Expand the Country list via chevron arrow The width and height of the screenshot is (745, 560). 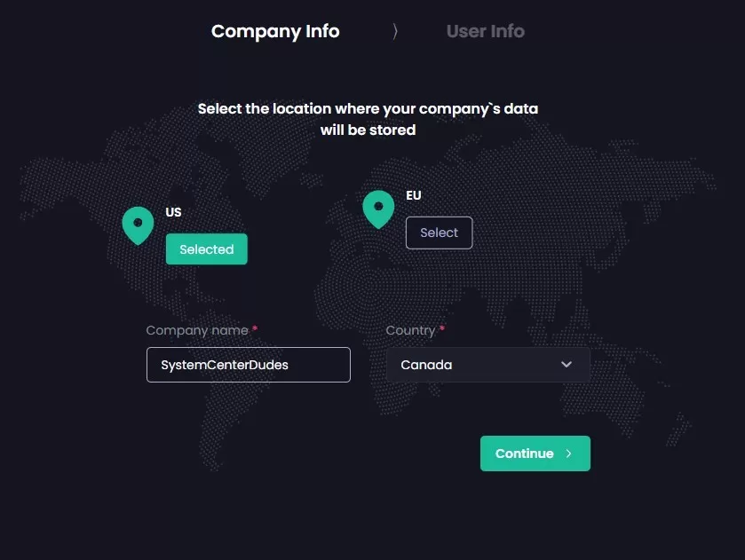pyautogui.click(x=567, y=365)
